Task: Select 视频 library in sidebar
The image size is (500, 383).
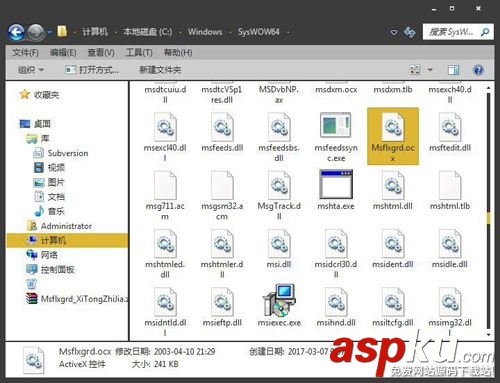Action: coord(49,168)
